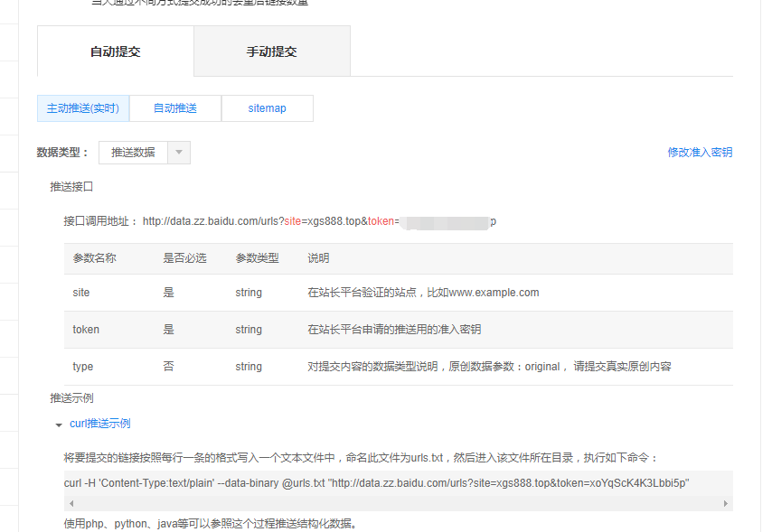Click the 接口调用地址 URL text
Screen dimensions: 772x532
319,221
